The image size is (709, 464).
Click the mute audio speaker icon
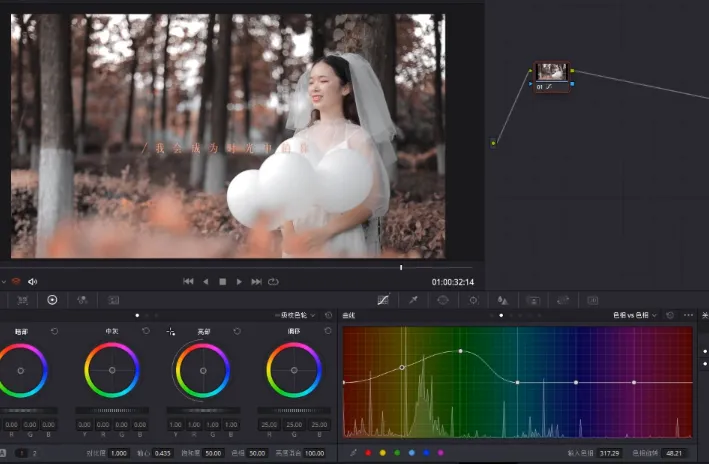[x=33, y=282]
